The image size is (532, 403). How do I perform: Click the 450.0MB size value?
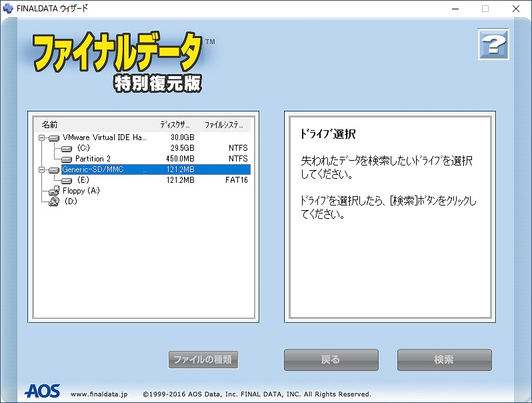pyautogui.click(x=180, y=159)
